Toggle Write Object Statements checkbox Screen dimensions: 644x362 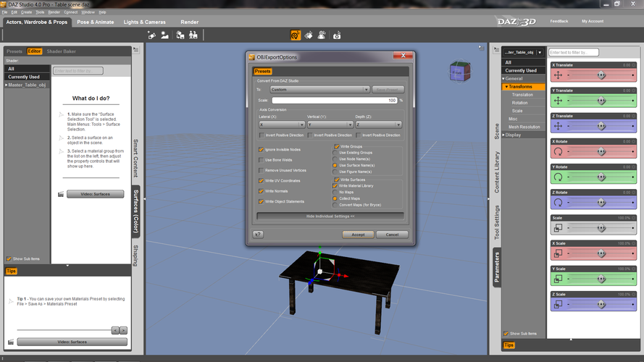click(261, 201)
